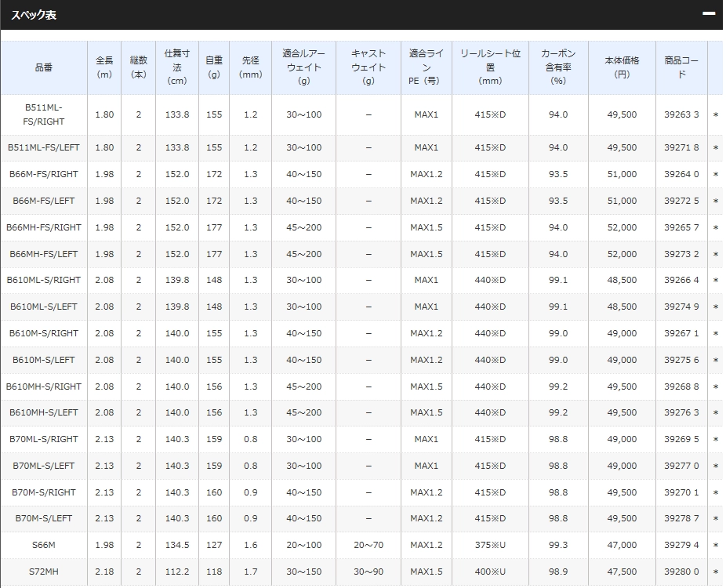
Task: Click the 適合ルアーウェイト(g) column header
Action: [303, 67]
